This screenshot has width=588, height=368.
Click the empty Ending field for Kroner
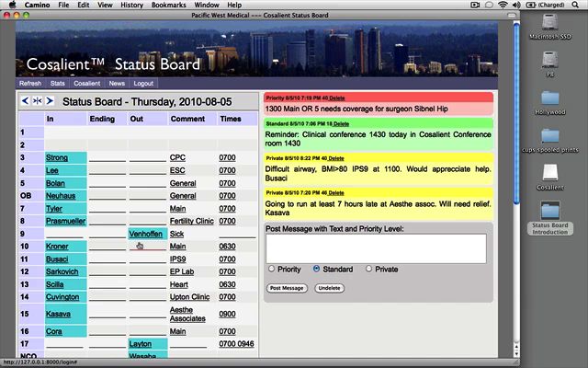click(107, 247)
